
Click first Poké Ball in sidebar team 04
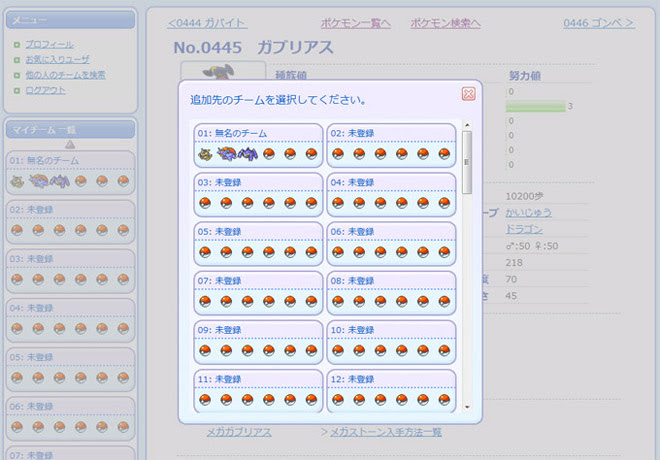tap(17, 329)
